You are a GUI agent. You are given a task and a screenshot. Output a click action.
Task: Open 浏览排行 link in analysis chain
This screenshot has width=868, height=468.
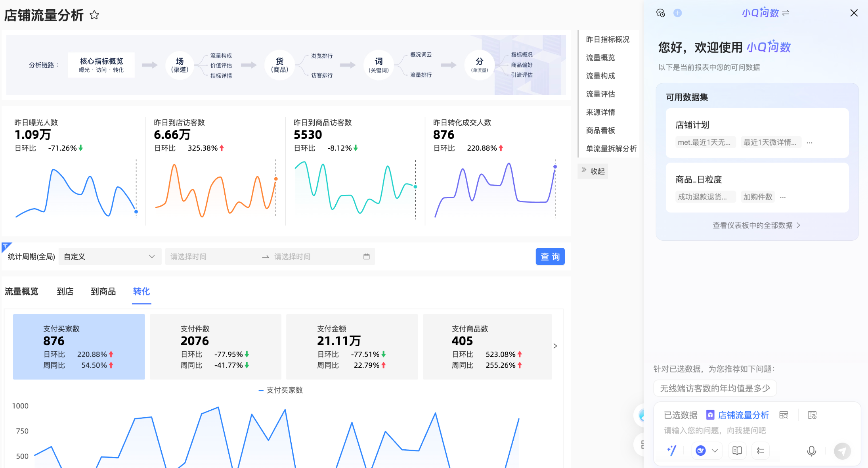322,56
